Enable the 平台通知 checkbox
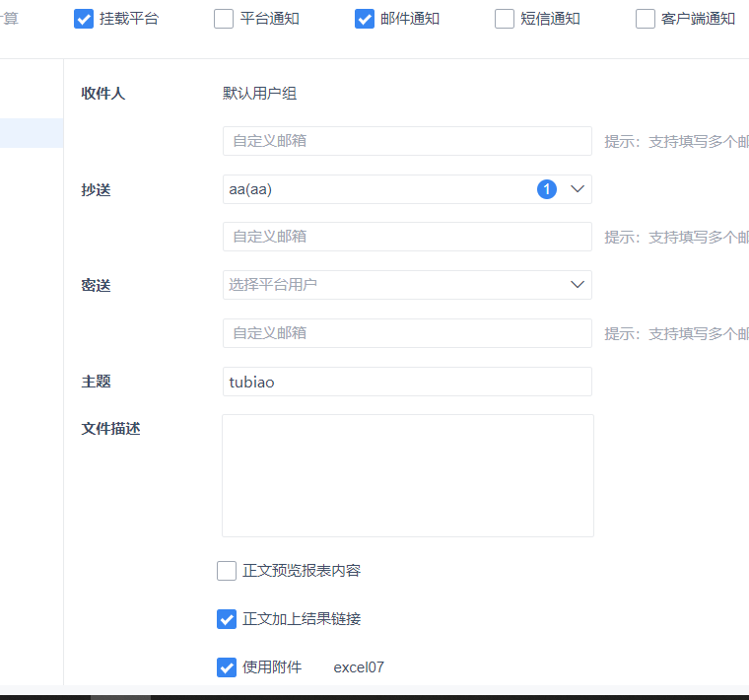Image resolution: width=749 pixels, height=700 pixels. (224, 19)
